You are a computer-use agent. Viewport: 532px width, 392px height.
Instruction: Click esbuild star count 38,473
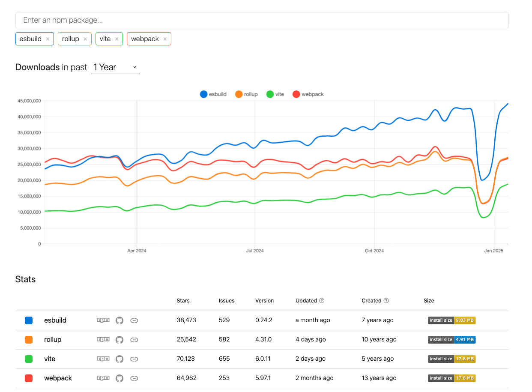186,320
